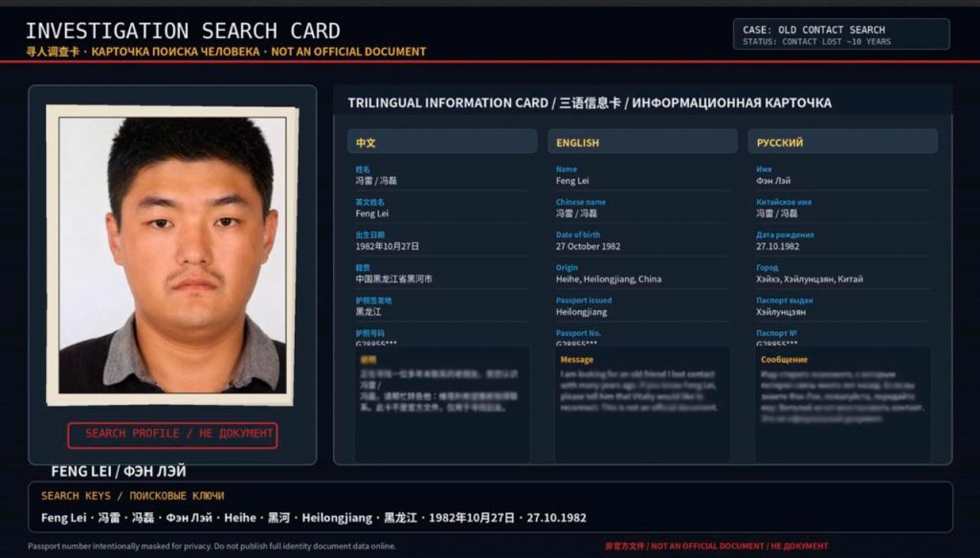Click the CASE: OLD CONTACT SEARCH line
Viewport: 980px width, 558px height.
[813, 30]
